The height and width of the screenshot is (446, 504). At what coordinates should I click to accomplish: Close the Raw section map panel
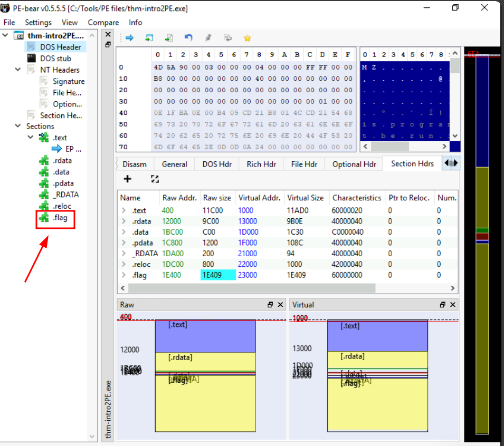(x=280, y=304)
